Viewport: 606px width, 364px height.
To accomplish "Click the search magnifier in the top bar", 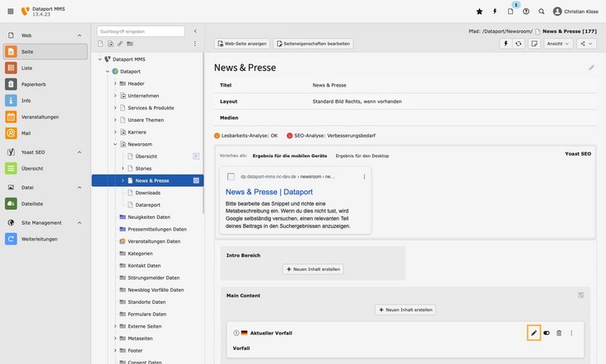I will click(541, 12).
